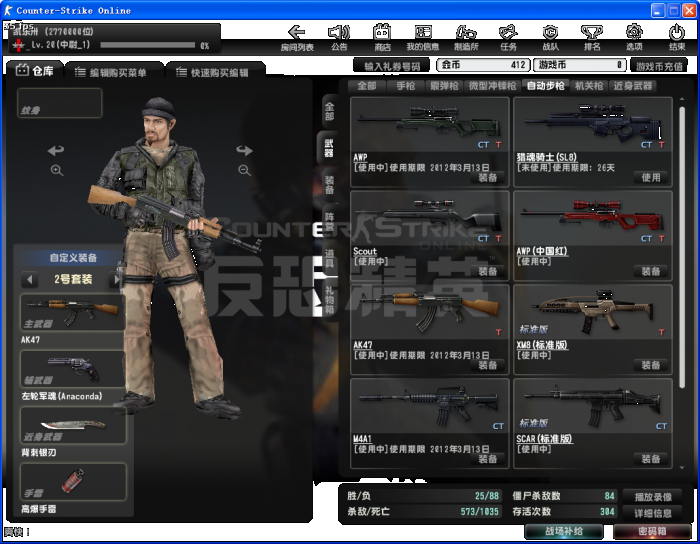Switch to next custom loadout set
The height and width of the screenshot is (544, 700).
click(117, 280)
